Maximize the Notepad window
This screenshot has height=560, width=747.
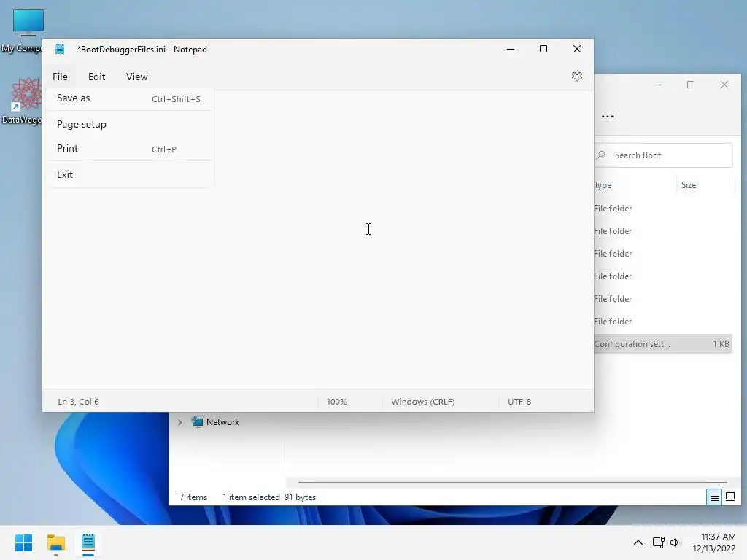pyautogui.click(x=543, y=49)
